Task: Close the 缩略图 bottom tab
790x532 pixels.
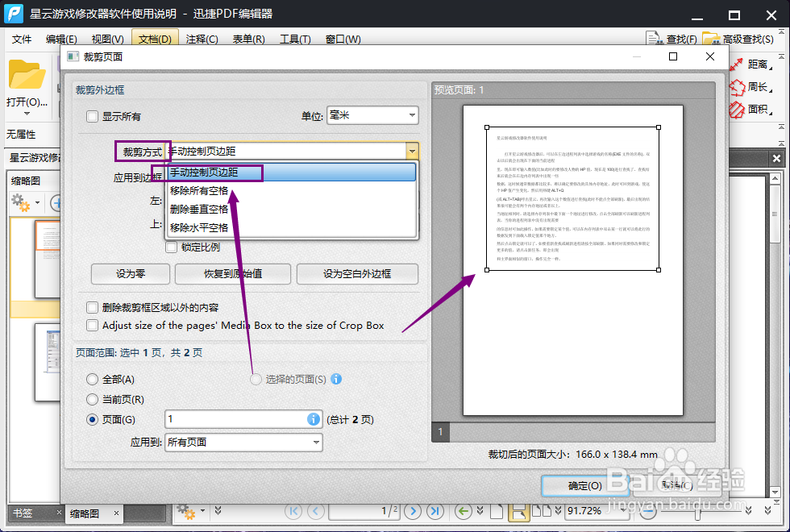Action: click(116, 513)
